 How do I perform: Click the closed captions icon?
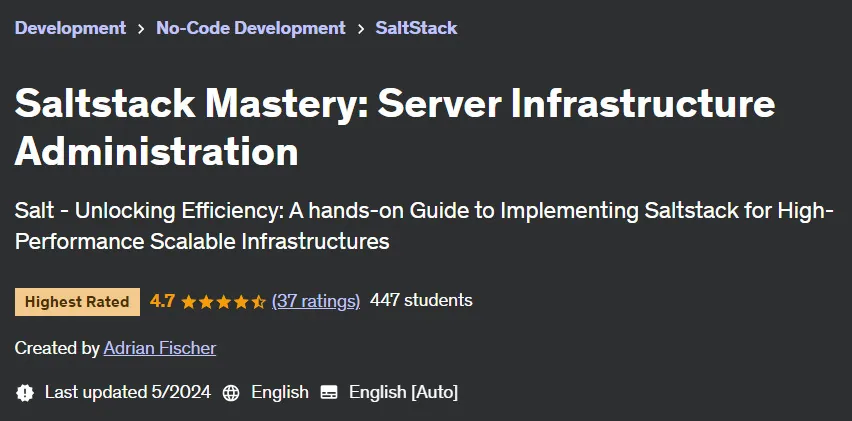click(329, 393)
